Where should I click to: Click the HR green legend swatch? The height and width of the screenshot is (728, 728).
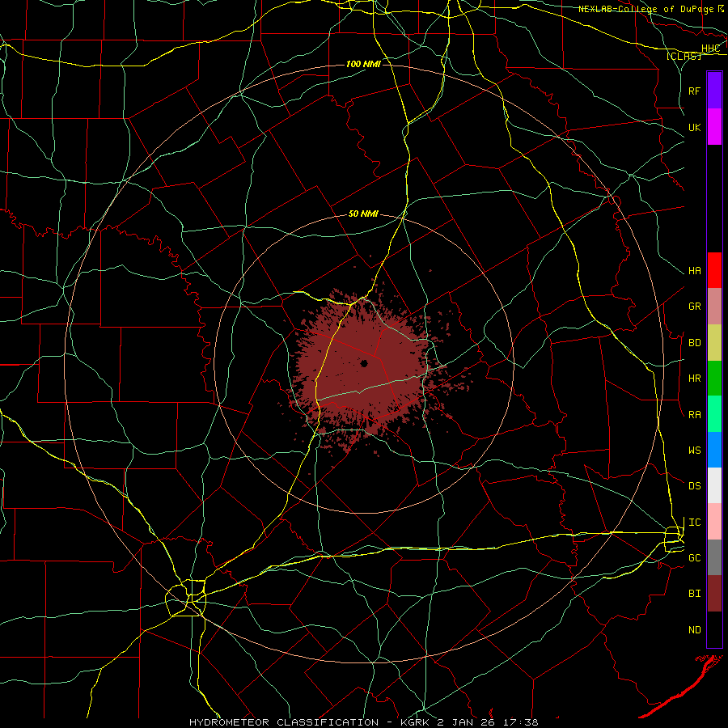tap(714, 379)
